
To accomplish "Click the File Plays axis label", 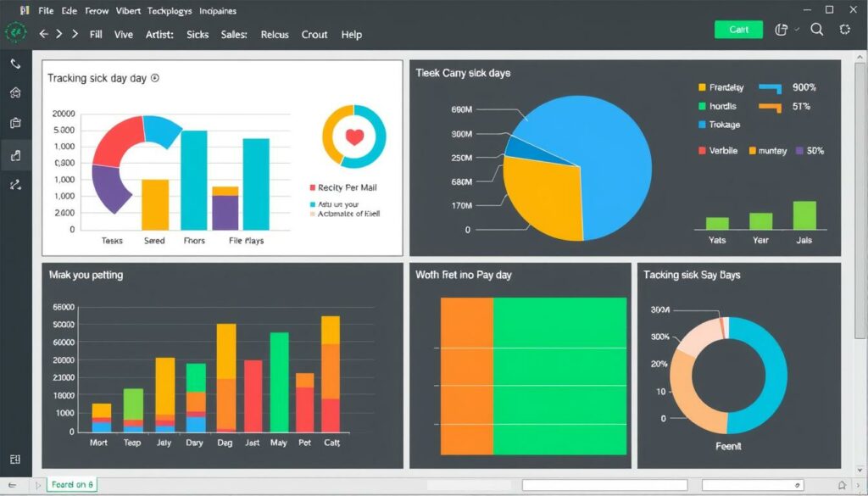I will (x=247, y=240).
